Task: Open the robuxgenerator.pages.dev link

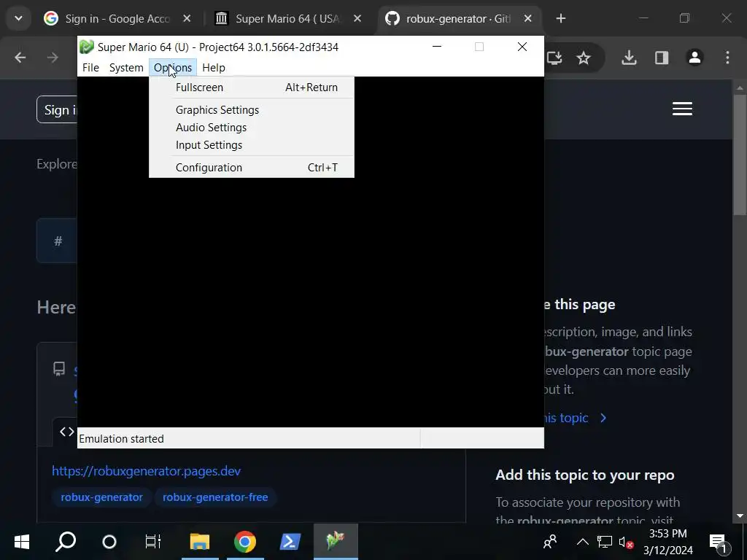Action: [x=146, y=471]
